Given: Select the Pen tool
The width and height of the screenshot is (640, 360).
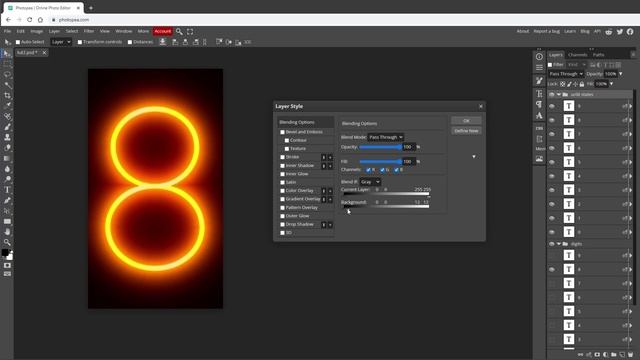Looking at the screenshot, I should pos(7,200).
